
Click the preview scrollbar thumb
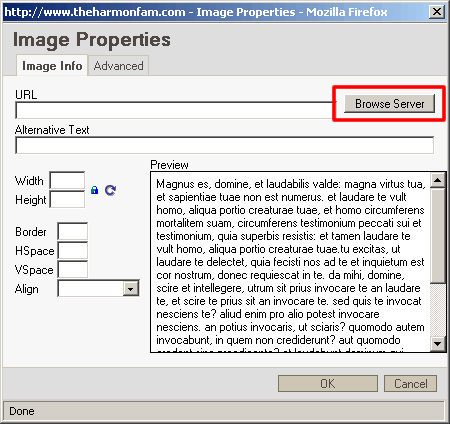click(x=437, y=235)
